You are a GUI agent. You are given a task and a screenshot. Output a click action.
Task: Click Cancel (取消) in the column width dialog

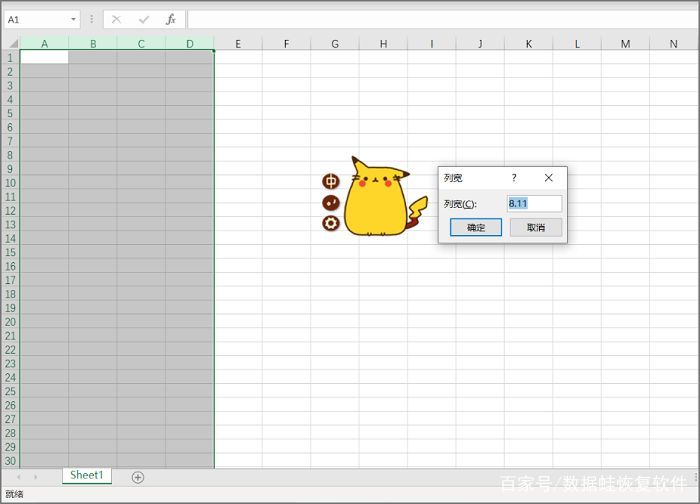tap(536, 227)
